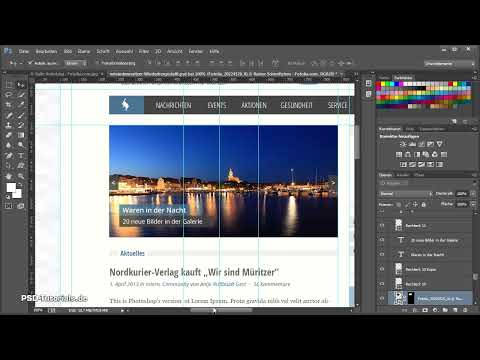Select the Hand tool

tap(9, 176)
